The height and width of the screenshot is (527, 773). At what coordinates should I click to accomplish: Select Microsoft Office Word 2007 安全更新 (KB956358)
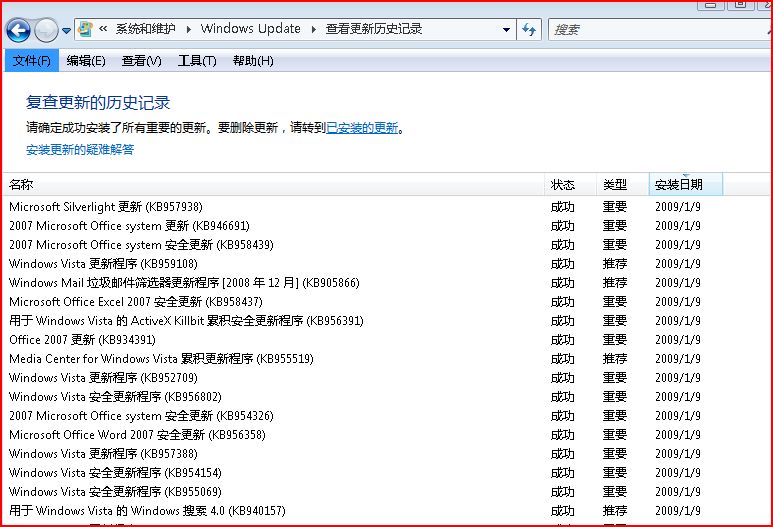pos(386,434)
